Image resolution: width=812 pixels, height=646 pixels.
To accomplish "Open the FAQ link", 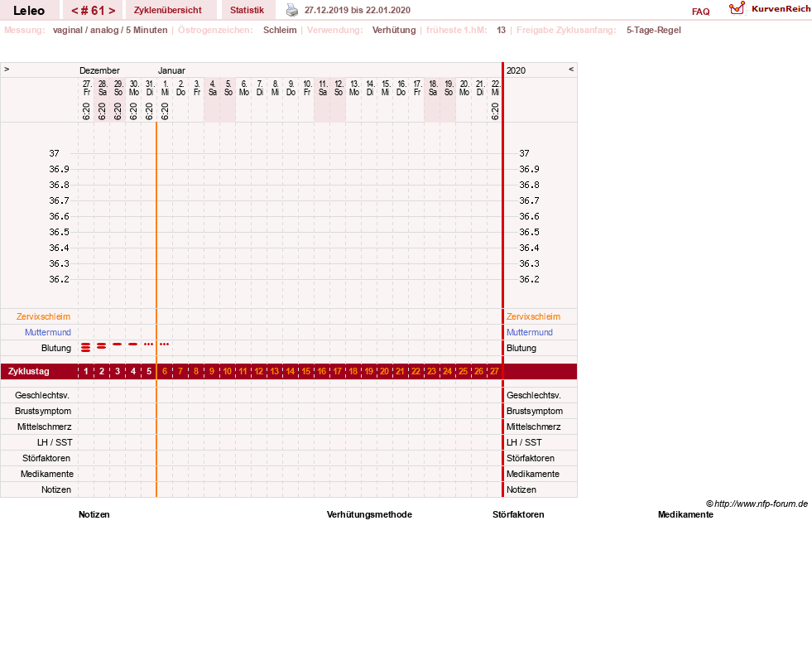I will coord(700,12).
